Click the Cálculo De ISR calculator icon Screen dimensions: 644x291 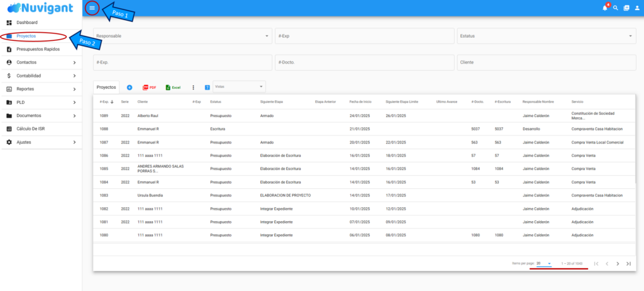pos(9,129)
